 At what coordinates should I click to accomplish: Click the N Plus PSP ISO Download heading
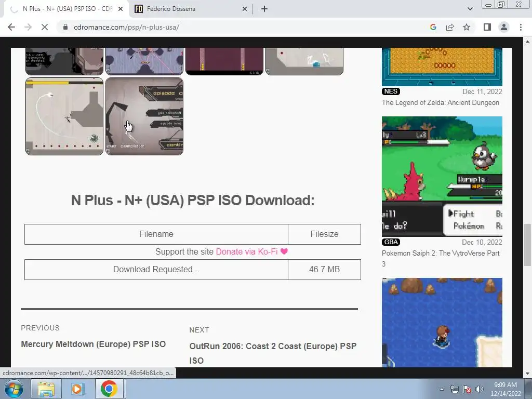(193, 200)
